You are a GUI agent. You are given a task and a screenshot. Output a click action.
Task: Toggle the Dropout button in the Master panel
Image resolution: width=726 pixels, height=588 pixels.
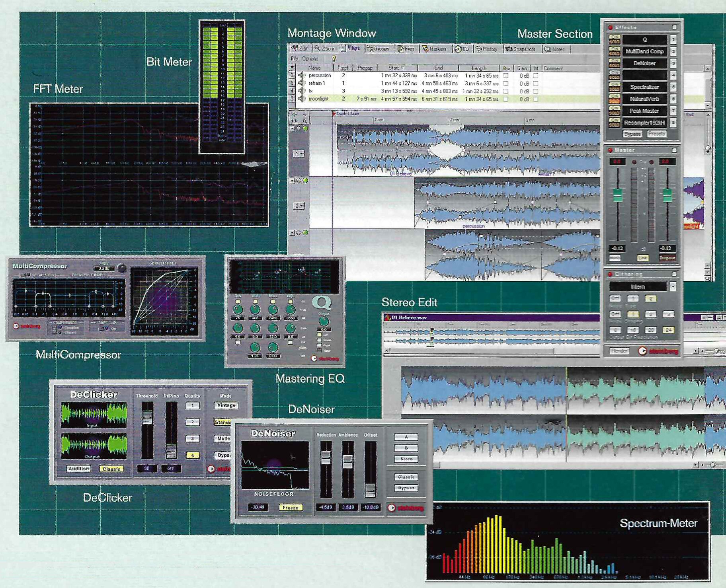(667, 258)
